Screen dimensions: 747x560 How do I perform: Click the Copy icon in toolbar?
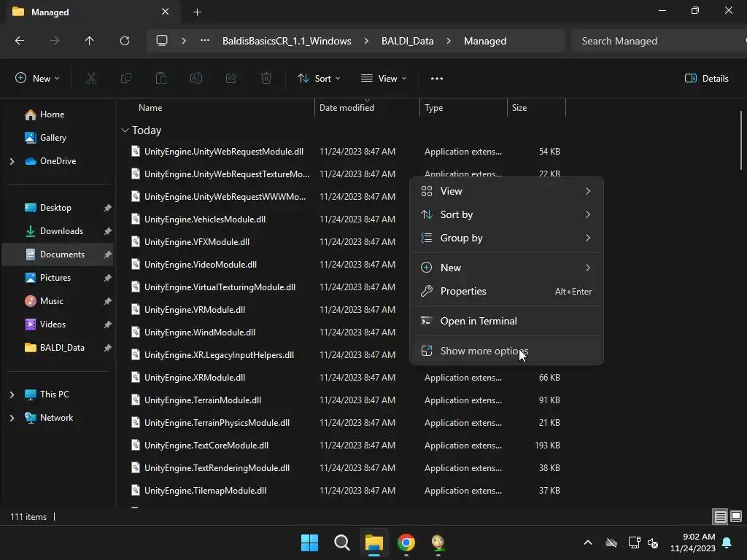[x=125, y=79]
